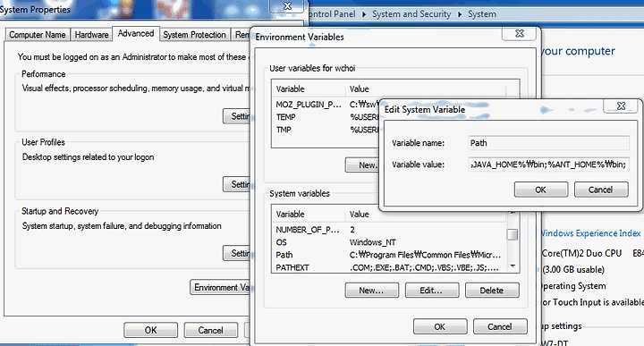This screenshot has height=346, width=644.
Task: Click Windows_NT value cell
Action: [x=373, y=242]
